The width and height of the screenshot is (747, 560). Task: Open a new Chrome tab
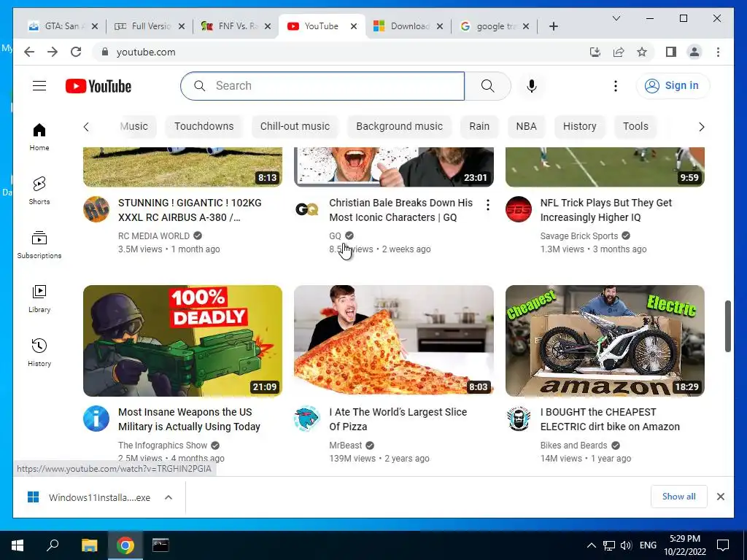point(553,26)
